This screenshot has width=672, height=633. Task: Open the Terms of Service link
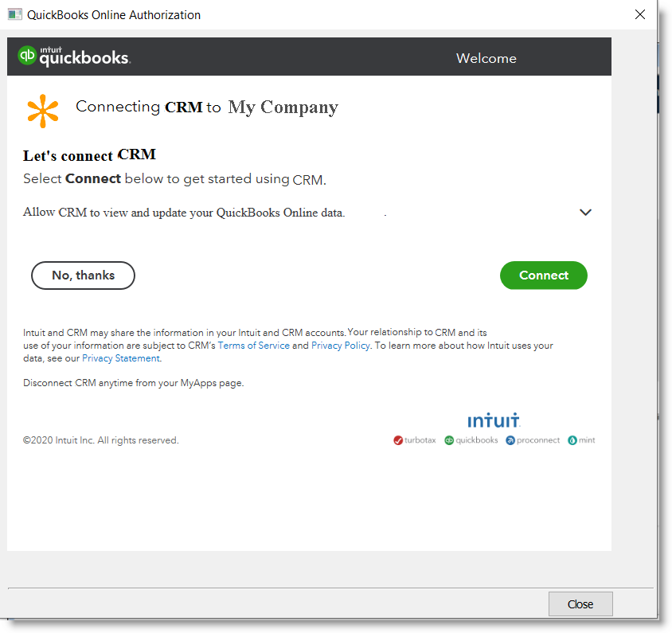click(253, 346)
